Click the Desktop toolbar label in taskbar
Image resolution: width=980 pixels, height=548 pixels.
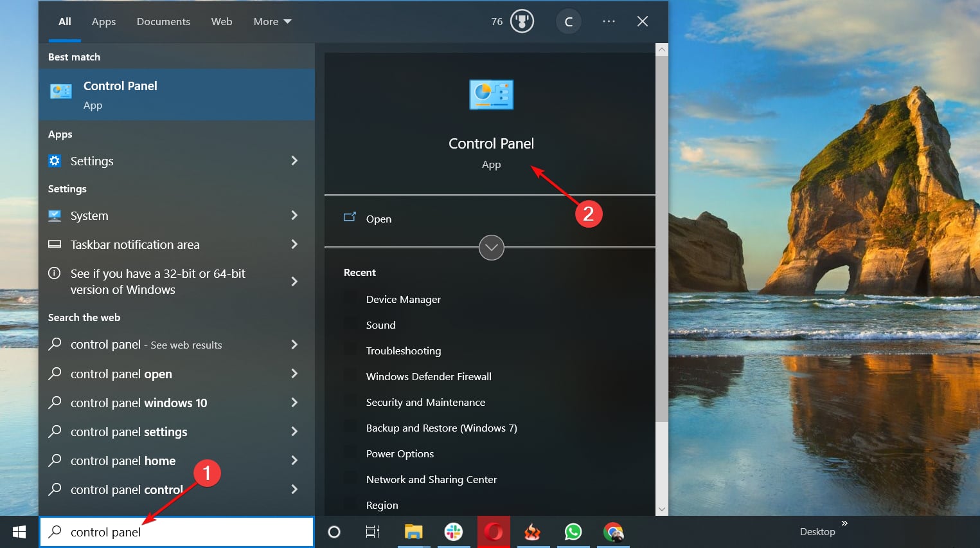[x=817, y=532]
